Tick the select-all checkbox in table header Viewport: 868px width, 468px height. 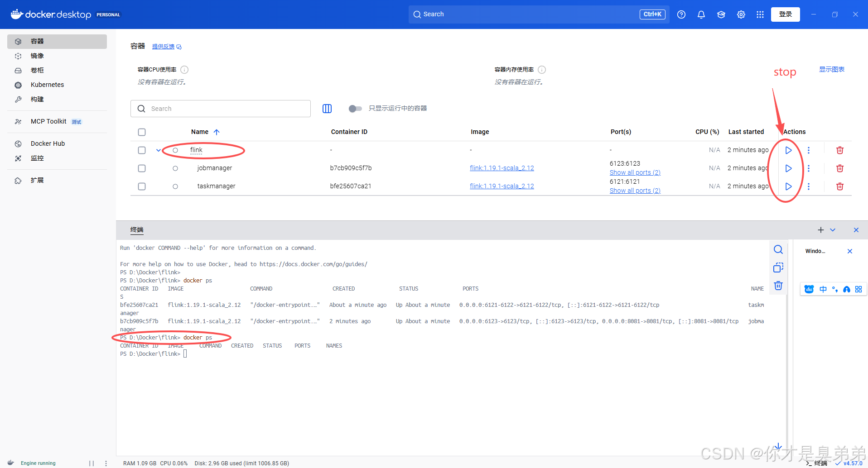[142, 132]
